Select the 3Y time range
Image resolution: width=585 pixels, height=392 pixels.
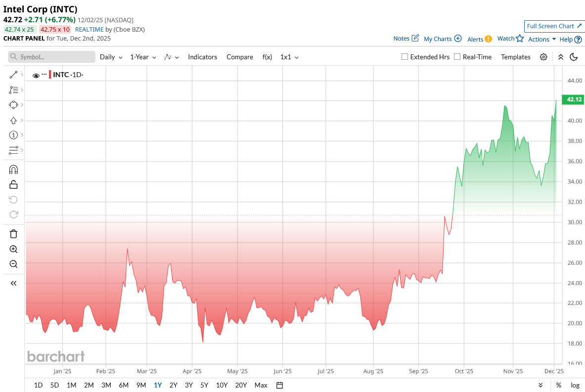189,385
